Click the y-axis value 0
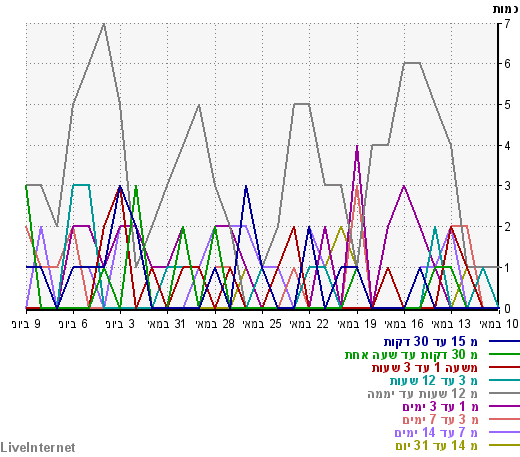This screenshot has height=457, width=520. [507, 309]
